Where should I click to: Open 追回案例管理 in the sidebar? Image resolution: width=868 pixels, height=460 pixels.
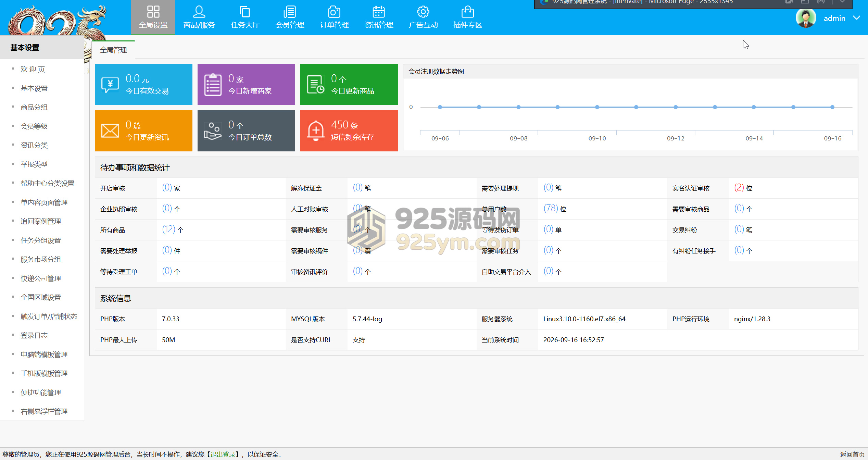click(x=40, y=221)
